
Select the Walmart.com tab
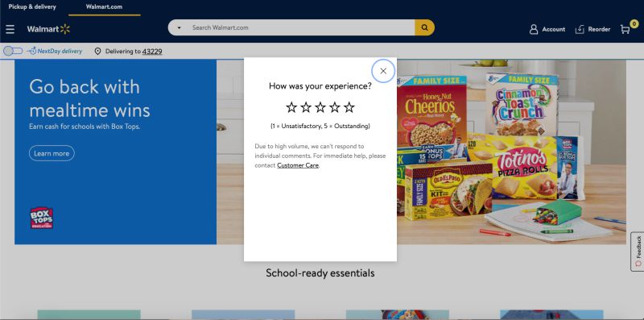(104, 6)
